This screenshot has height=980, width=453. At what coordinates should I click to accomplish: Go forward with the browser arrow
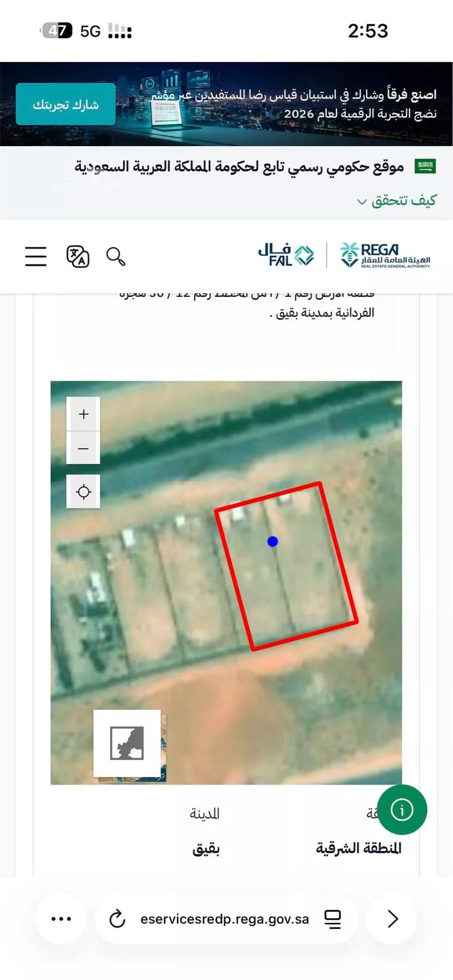(x=392, y=919)
